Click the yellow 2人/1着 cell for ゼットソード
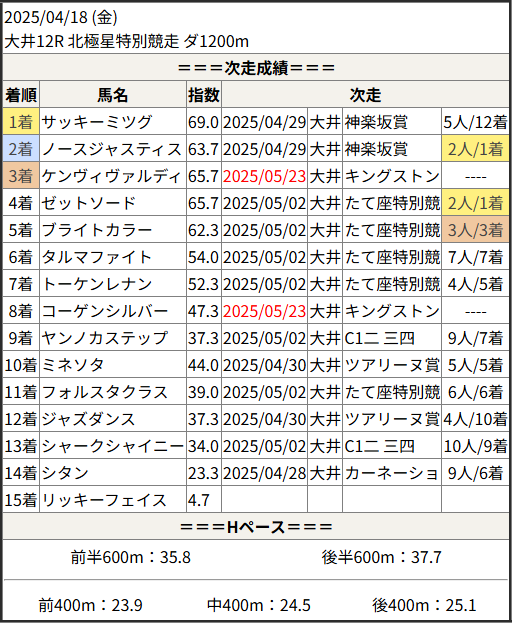The width and height of the screenshot is (512, 623). tap(475, 203)
